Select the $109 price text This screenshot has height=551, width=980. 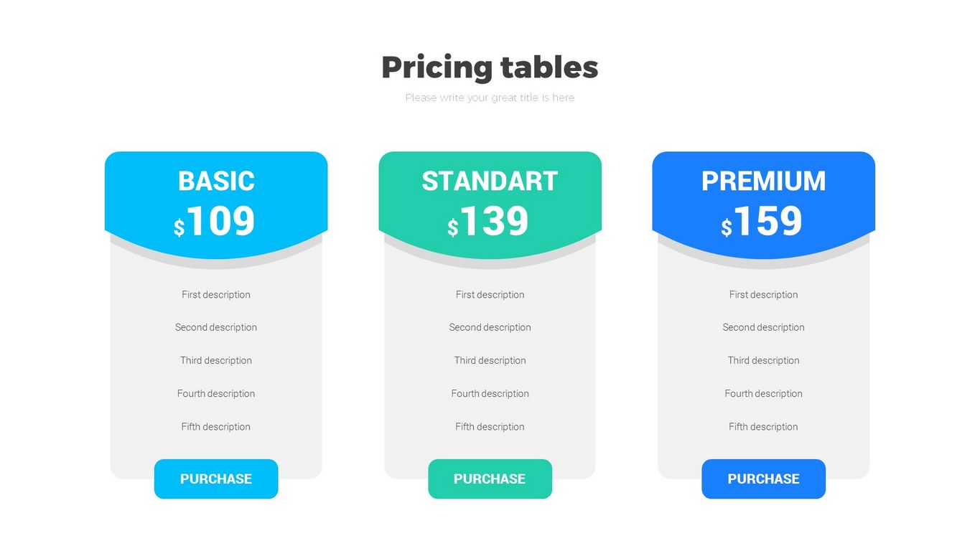coord(215,222)
